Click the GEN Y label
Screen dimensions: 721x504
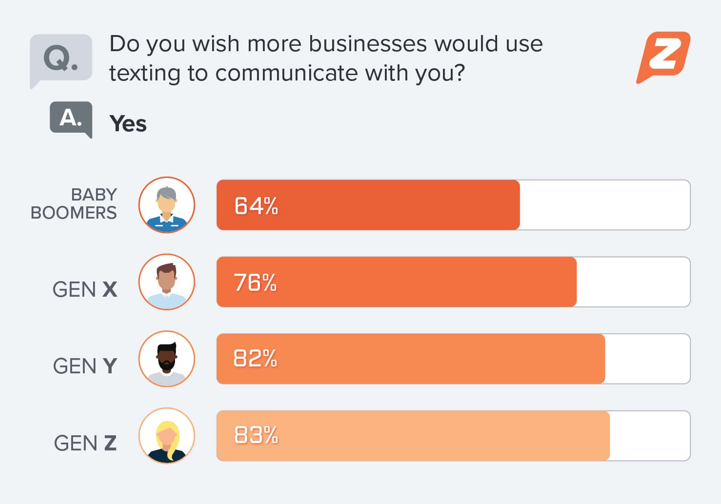[x=85, y=367]
